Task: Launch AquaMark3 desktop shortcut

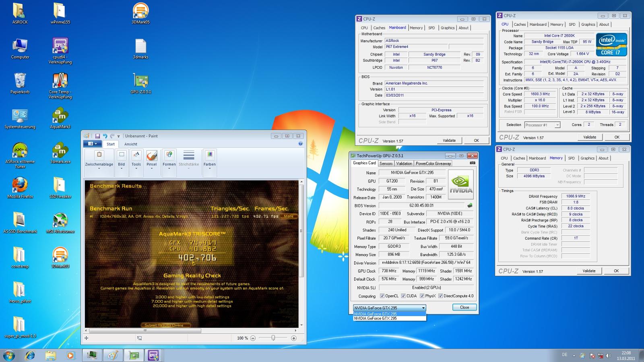Action: [60, 118]
